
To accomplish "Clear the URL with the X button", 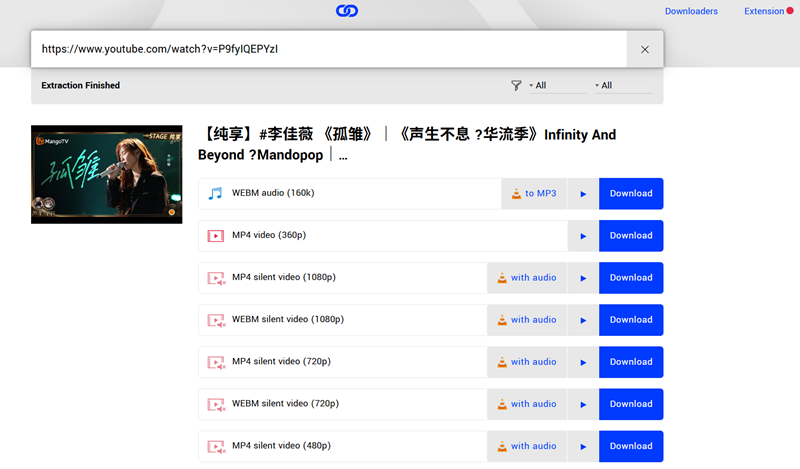I will 645,49.
